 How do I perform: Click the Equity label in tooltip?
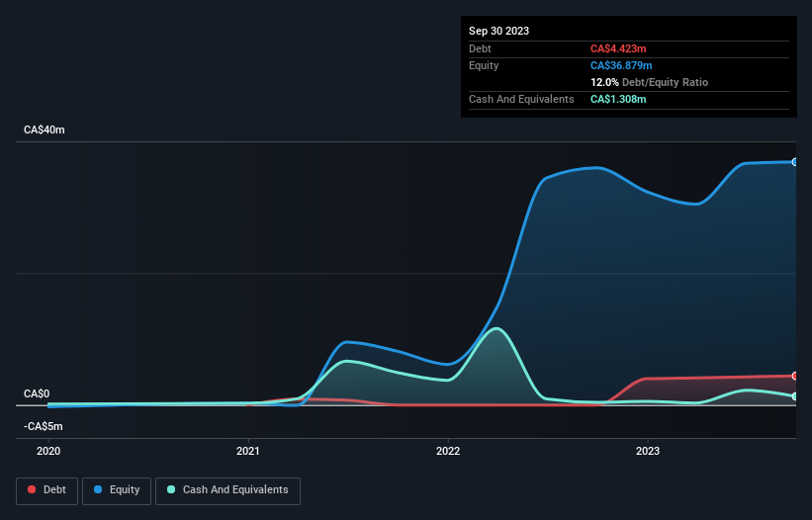[x=484, y=65]
